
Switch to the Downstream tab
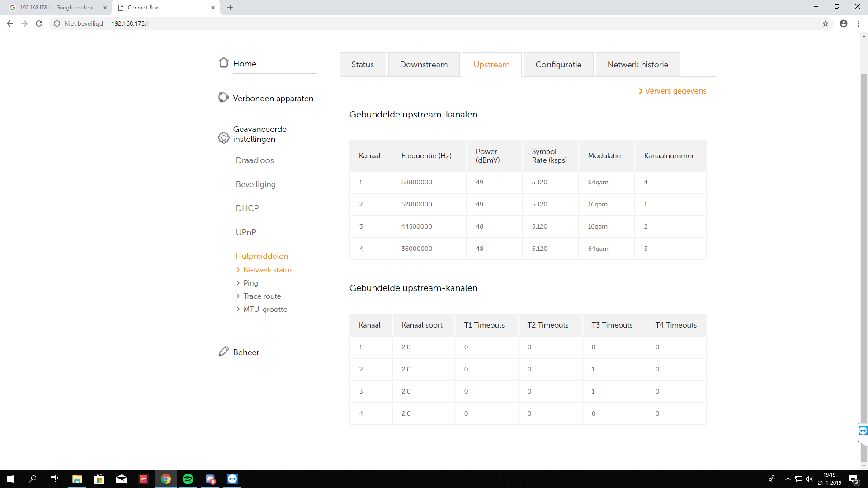tap(424, 65)
